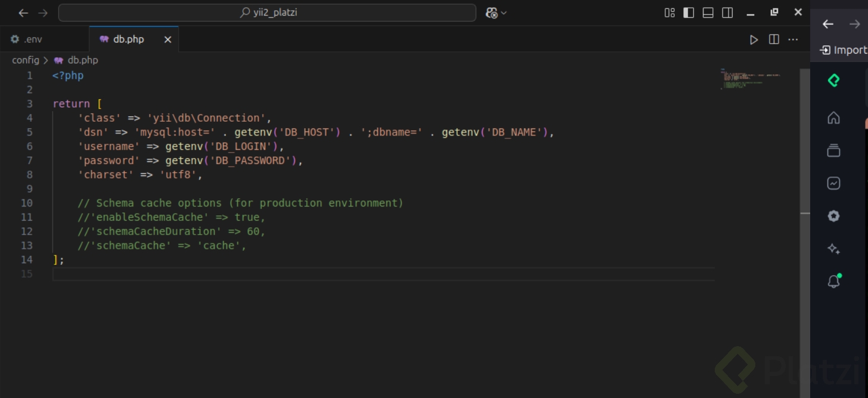Close the db.php tab
The width and height of the screenshot is (868, 398).
(x=168, y=39)
